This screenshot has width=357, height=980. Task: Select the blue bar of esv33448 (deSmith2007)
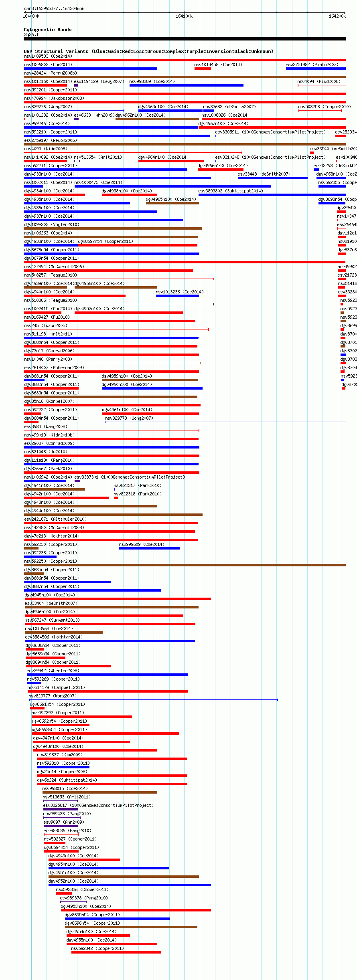click(x=273, y=178)
